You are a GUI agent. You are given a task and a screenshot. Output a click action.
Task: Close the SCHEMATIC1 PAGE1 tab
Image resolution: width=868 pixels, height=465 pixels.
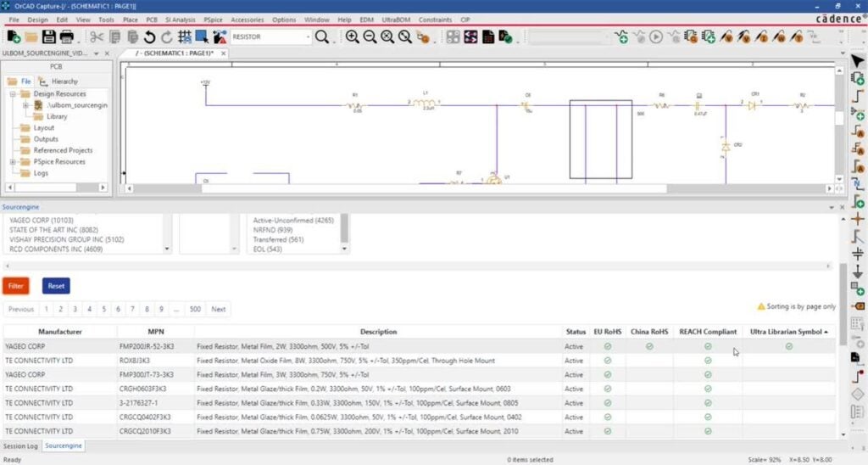click(x=223, y=53)
